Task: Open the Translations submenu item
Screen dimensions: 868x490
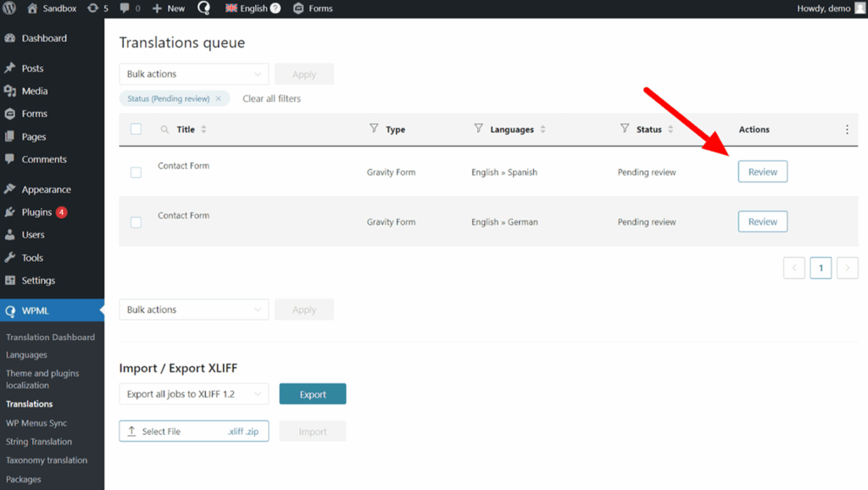Action: (x=30, y=404)
